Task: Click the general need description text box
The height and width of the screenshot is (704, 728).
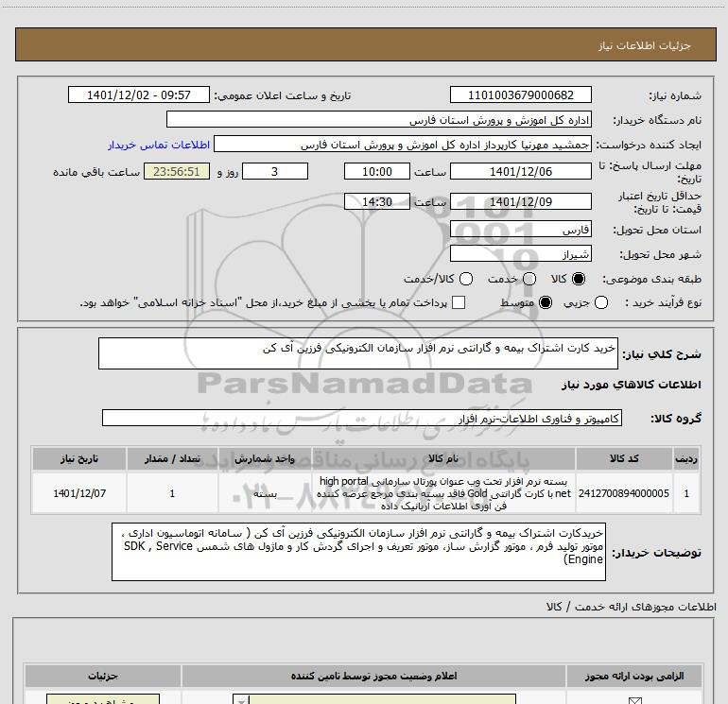Action: point(358,353)
